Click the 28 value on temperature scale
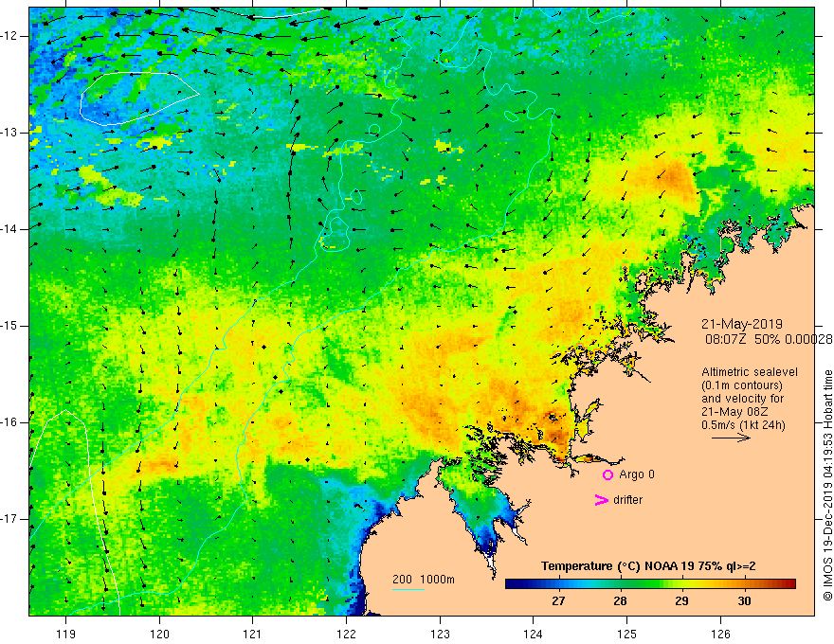The width and height of the screenshot is (834, 644). coord(620,601)
